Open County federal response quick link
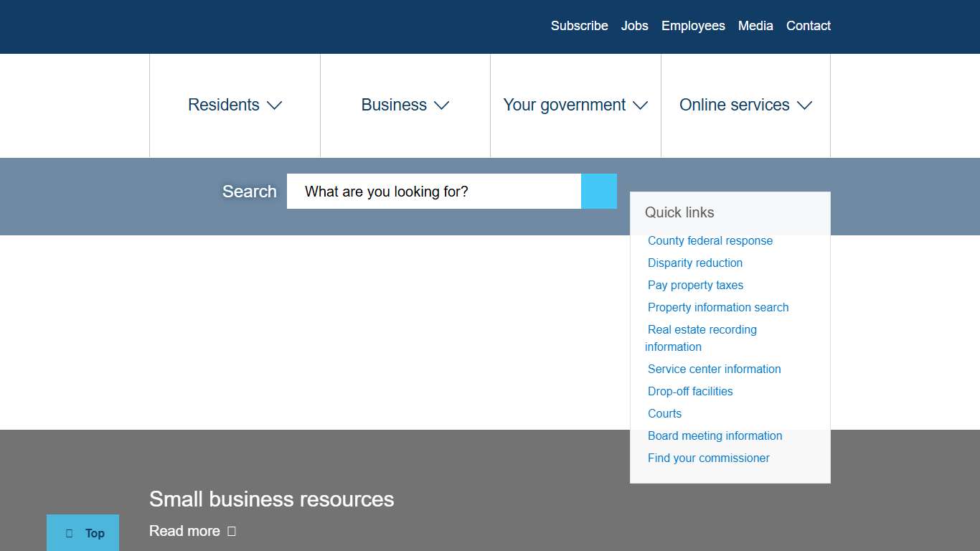980x551 pixels. [710, 240]
